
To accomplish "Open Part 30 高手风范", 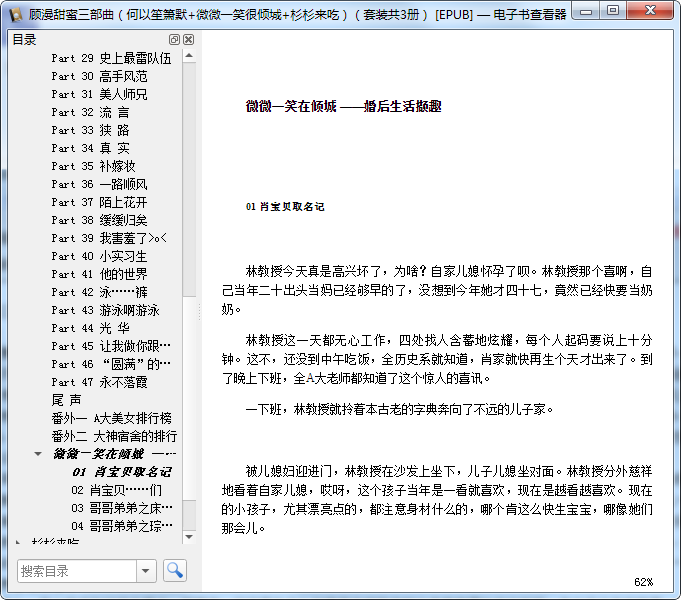I will 99,76.
